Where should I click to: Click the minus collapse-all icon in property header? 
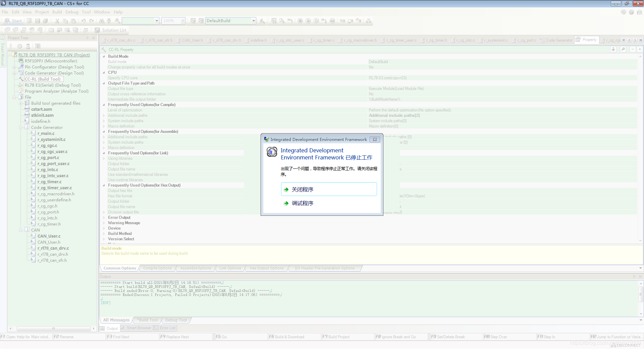click(633, 49)
